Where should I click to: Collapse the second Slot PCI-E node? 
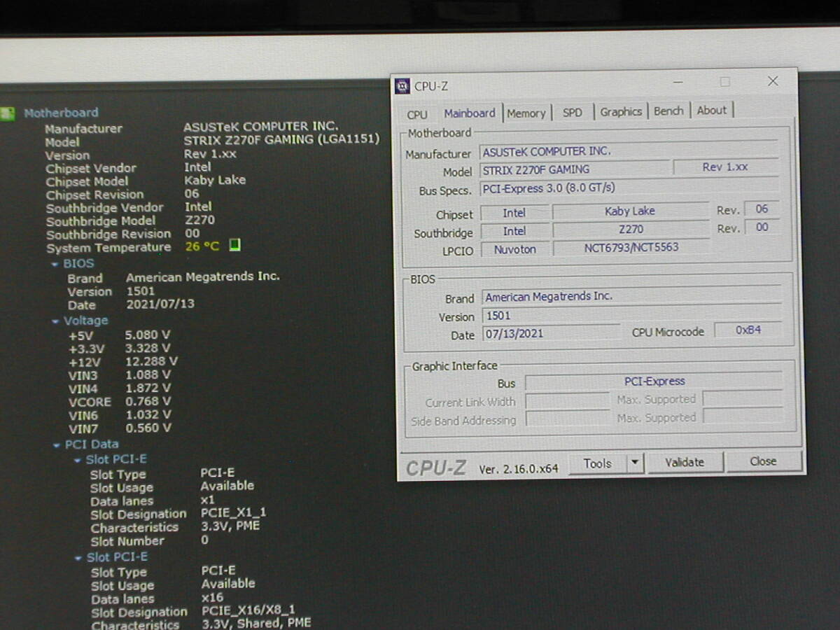(x=79, y=559)
